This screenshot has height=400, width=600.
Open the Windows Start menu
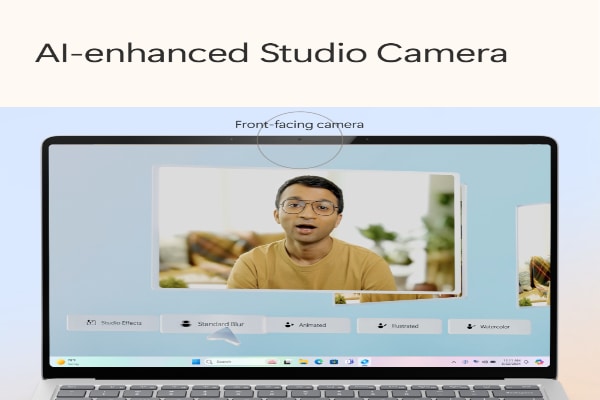point(196,361)
